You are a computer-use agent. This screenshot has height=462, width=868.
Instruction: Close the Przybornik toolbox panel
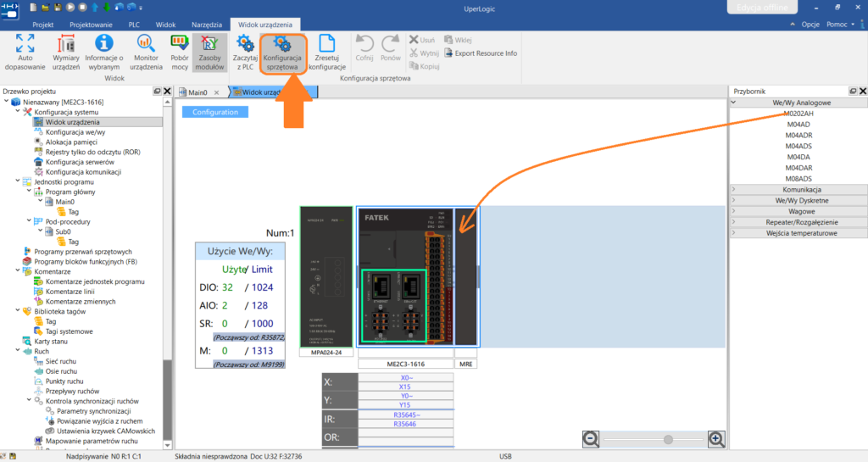coord(862,92)
